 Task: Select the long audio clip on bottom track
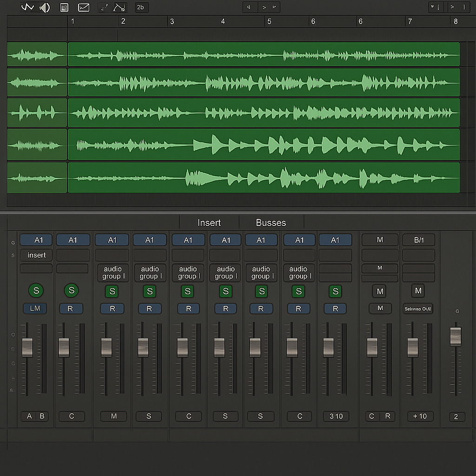coord(264,178)
